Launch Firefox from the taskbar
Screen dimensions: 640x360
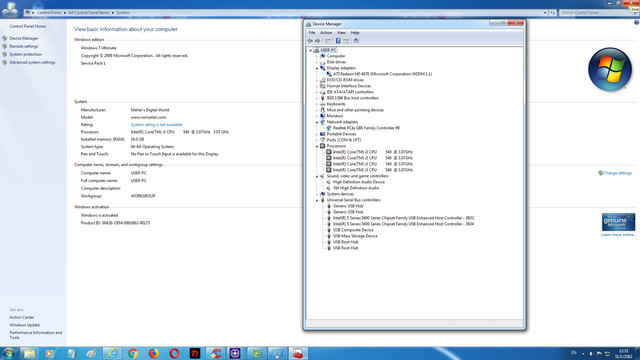coord(153,353)
